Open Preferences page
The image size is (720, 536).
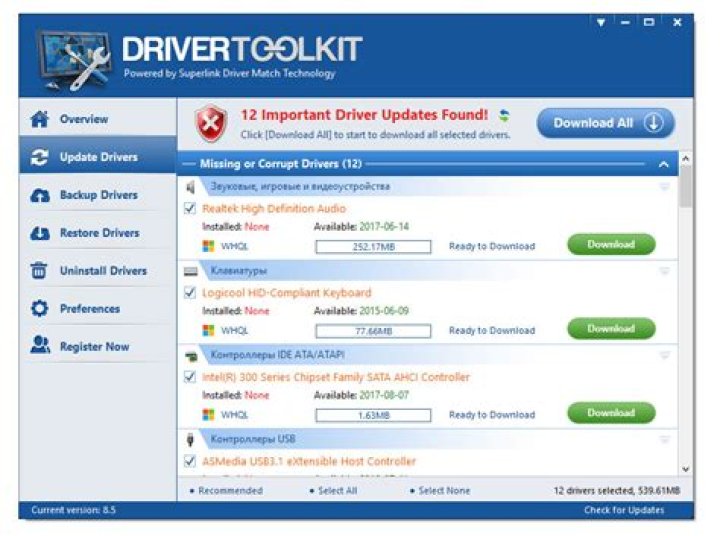[98, 309]
